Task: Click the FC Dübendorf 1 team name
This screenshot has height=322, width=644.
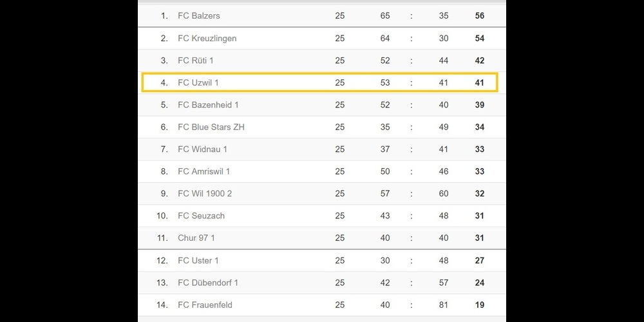Action: tap(208, 283)
